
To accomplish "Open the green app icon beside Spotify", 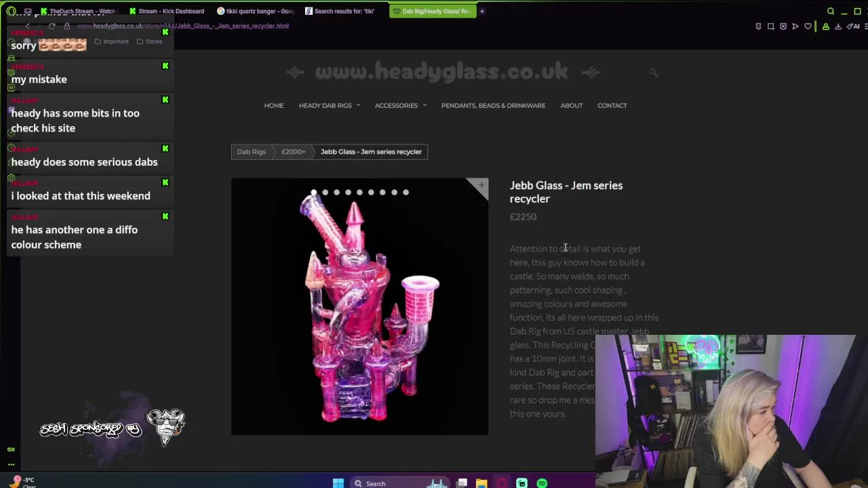I will 521,483.
